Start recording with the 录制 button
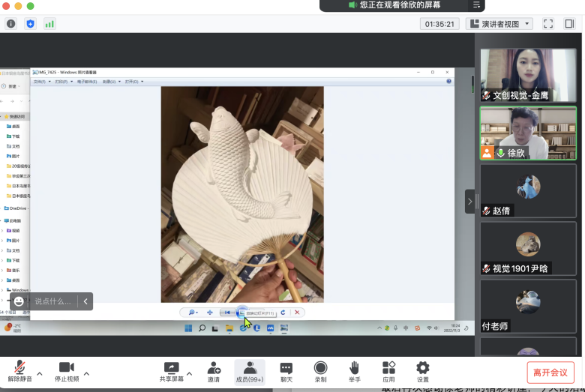The height and width of the screenshot is (392, 585). 320,372
